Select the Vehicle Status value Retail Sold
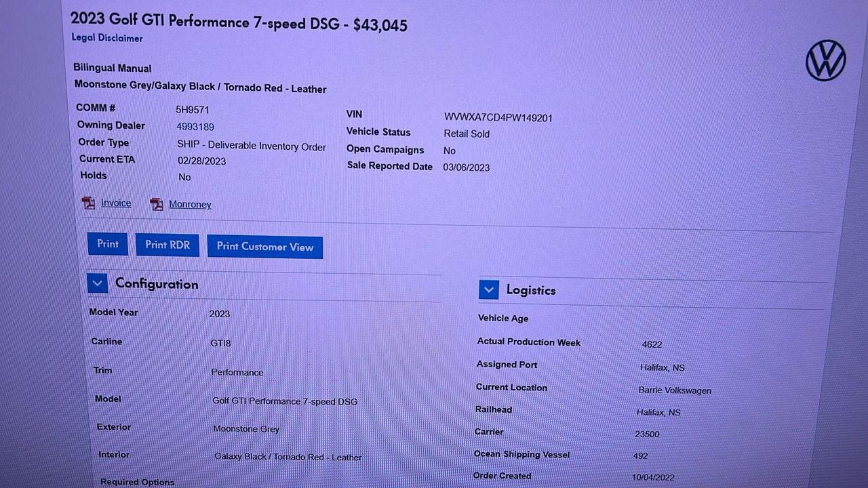 [x=467, y=134]
